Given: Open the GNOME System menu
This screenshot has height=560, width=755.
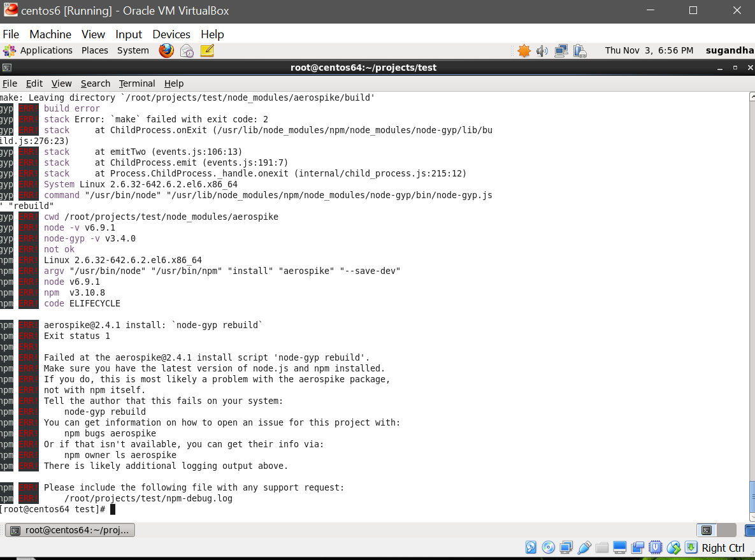Looking at the screenshot, I should coord(133,50).
